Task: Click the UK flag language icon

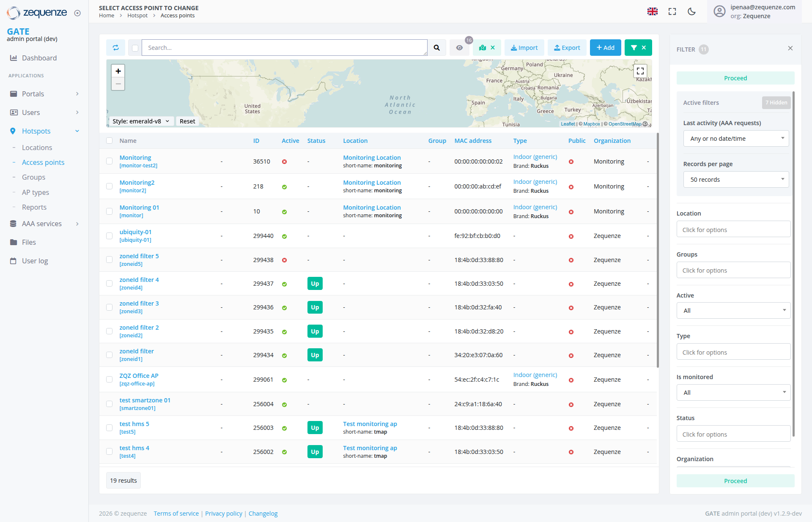Action: pyautogui.click(x=653, y=11)
